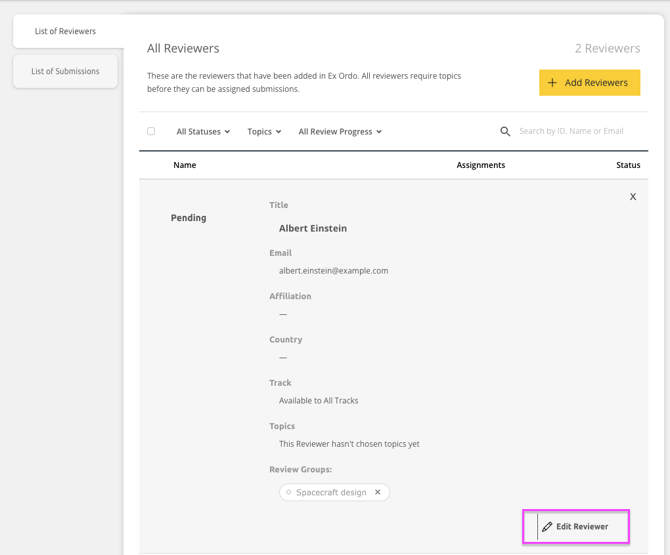Switch to the List of Submissions tab
The height and width of the screenshot is (555, 670).
click(65, 72)
